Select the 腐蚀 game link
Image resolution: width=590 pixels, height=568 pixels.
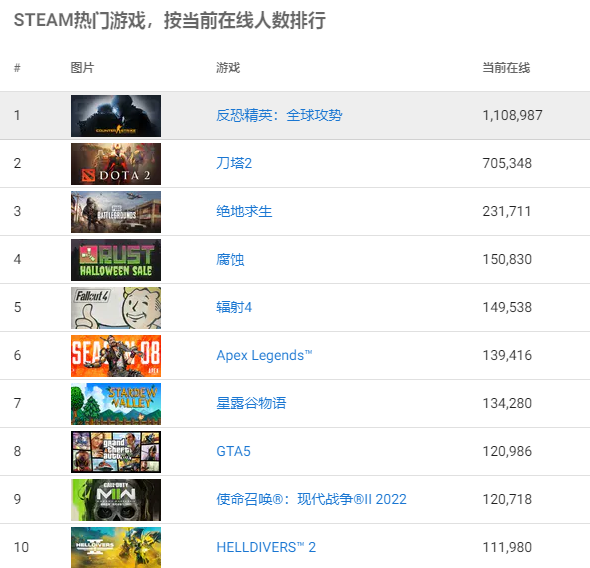tap(230, 260)
